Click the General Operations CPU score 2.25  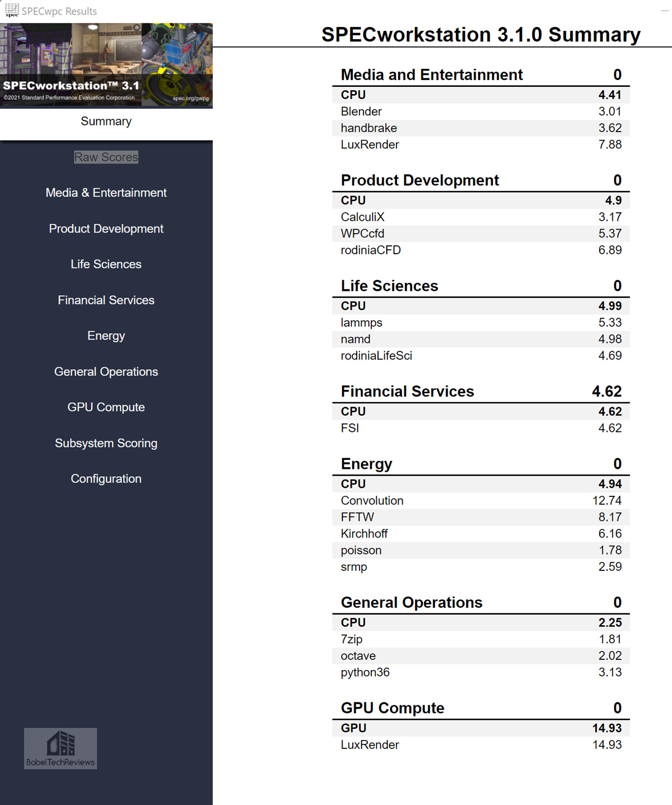(x=610, y=623)
